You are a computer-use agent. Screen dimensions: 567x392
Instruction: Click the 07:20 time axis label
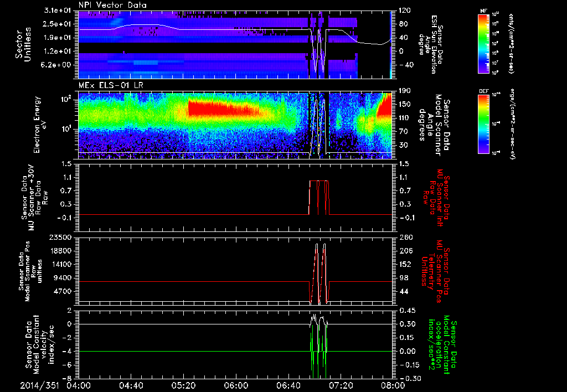coord(341,385)
